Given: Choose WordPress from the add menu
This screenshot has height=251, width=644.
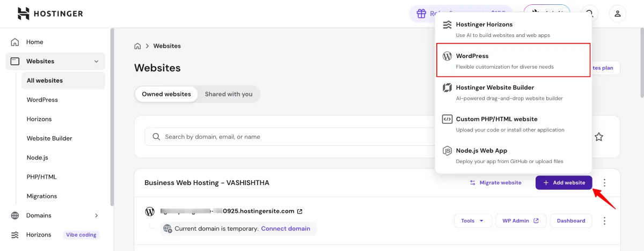Looking at the screenshot, I should coord(513,61).
